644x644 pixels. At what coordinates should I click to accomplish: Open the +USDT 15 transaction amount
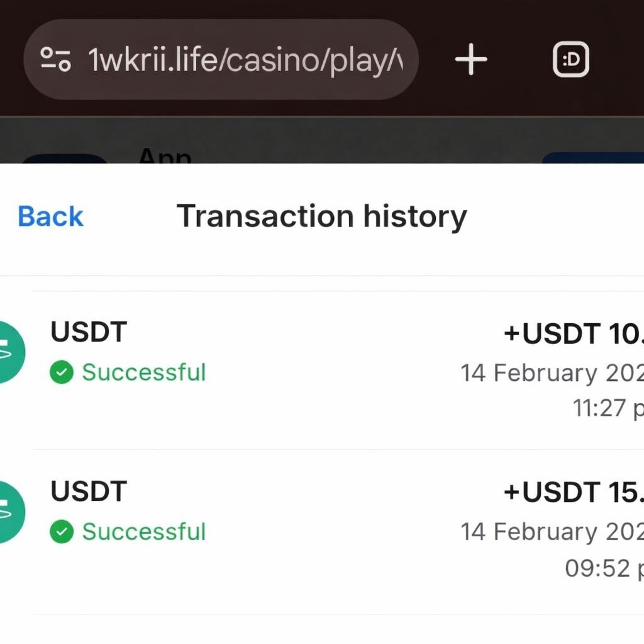tap(573, 494)
